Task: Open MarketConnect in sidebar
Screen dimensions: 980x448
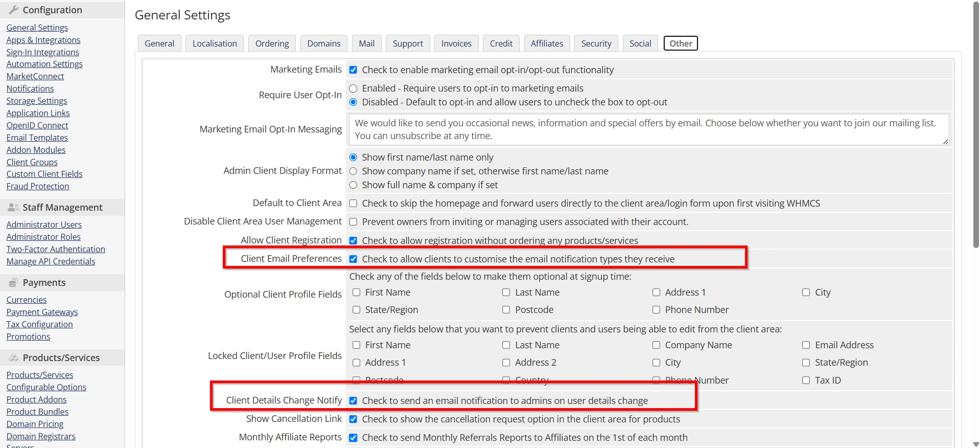Action: (x=35, y=76)
